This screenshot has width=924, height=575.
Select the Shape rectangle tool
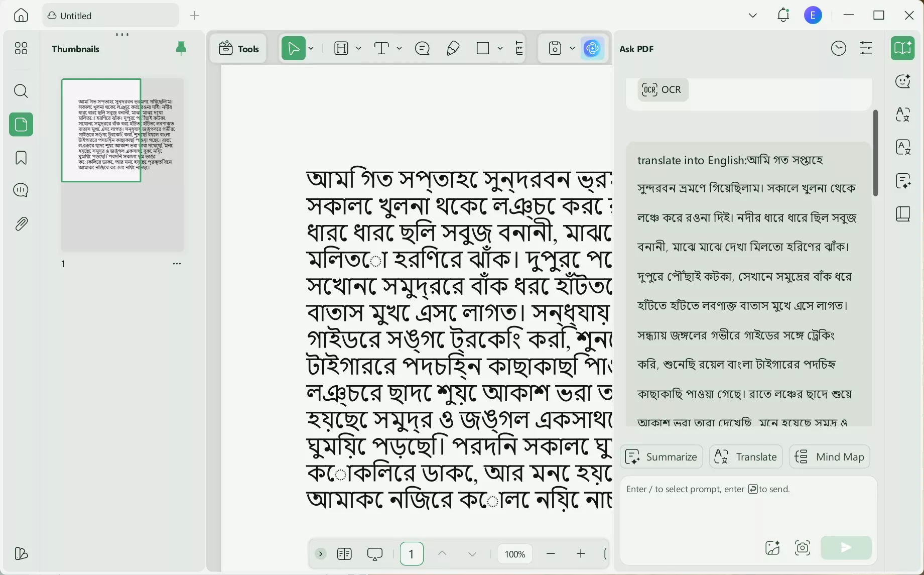coord(483,48)
